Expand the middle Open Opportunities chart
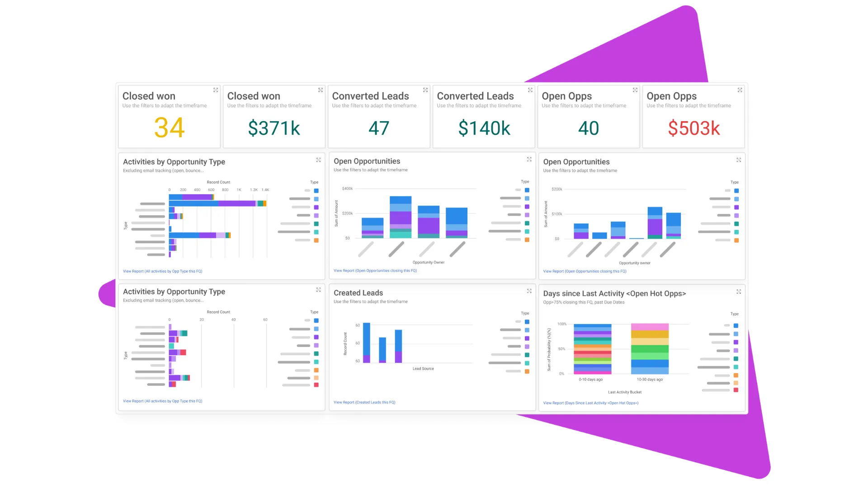Viewport: 868px width, 488px height. pyautogui.click(x=529, y=159)
